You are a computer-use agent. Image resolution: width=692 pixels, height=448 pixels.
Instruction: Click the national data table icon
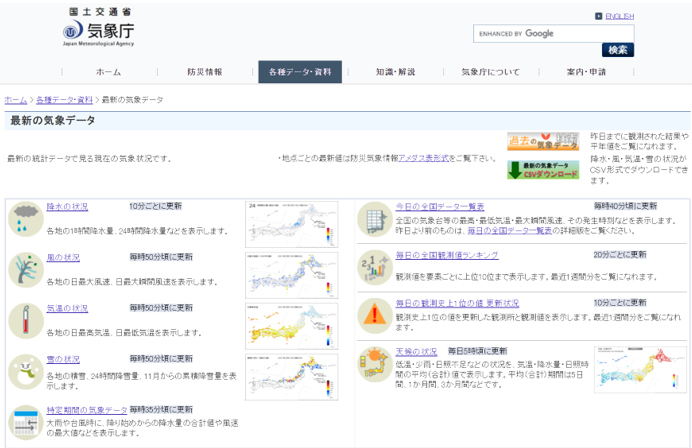(x=374, y=219)
